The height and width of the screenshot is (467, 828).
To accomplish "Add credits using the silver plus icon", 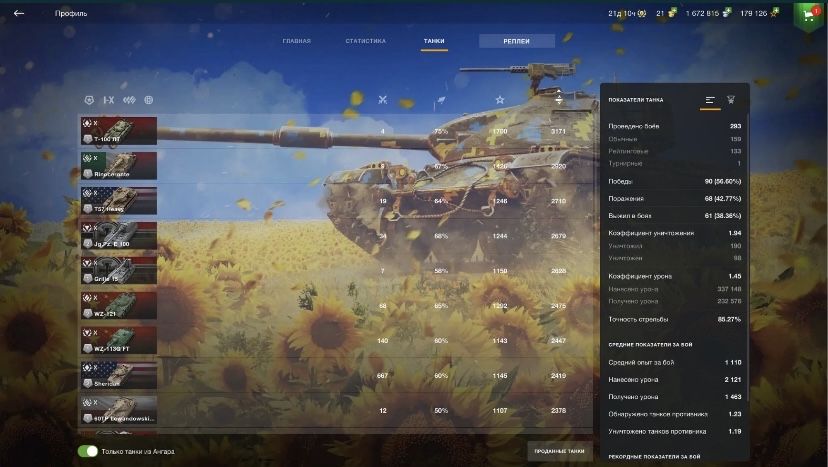I will click(727, 13).
